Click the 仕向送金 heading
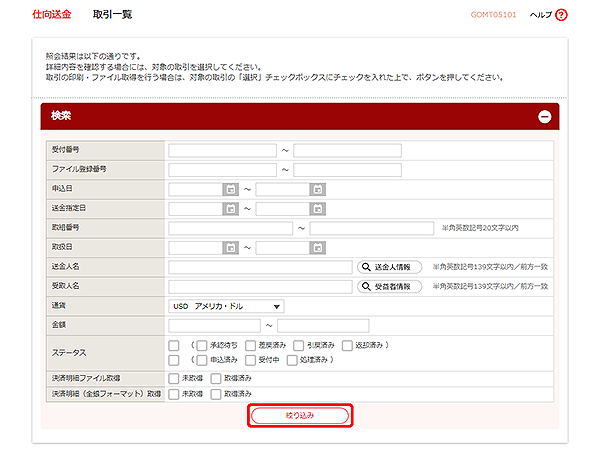The image size is (600, 459). (52, 15)
